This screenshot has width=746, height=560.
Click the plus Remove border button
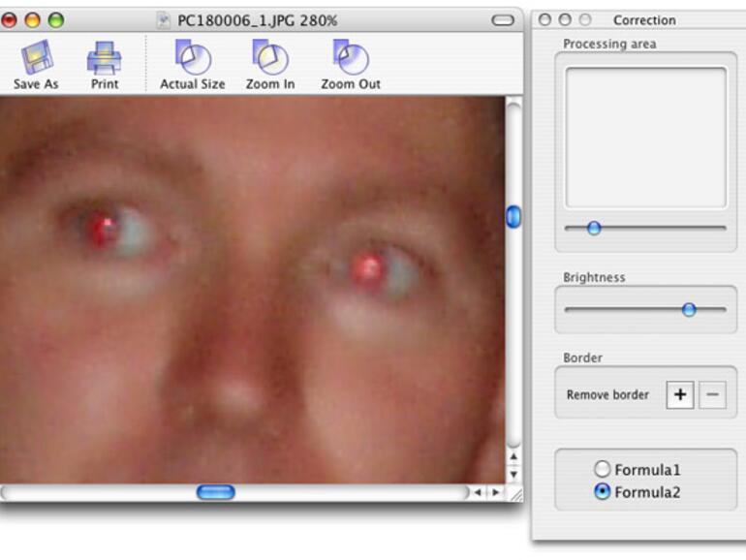(x=680, y=394)
